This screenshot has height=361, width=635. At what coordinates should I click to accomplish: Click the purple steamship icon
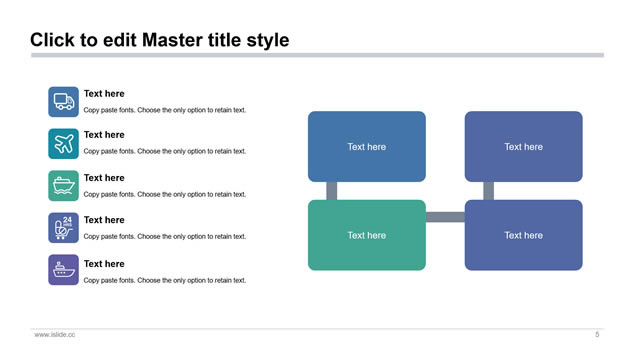tap(64, 270)
